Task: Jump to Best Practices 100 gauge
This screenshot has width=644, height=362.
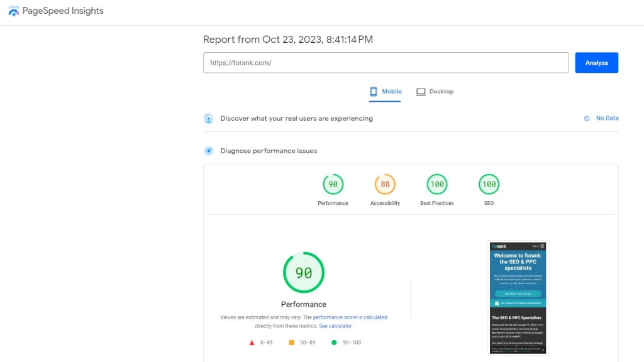Action: pyautogui.click(x=437, y=184)
